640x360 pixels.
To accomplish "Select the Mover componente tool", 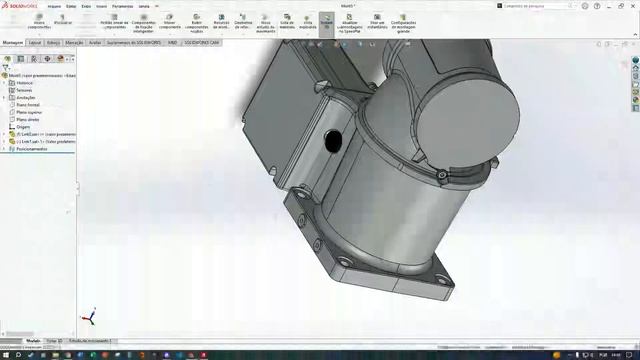I will 169,22.
